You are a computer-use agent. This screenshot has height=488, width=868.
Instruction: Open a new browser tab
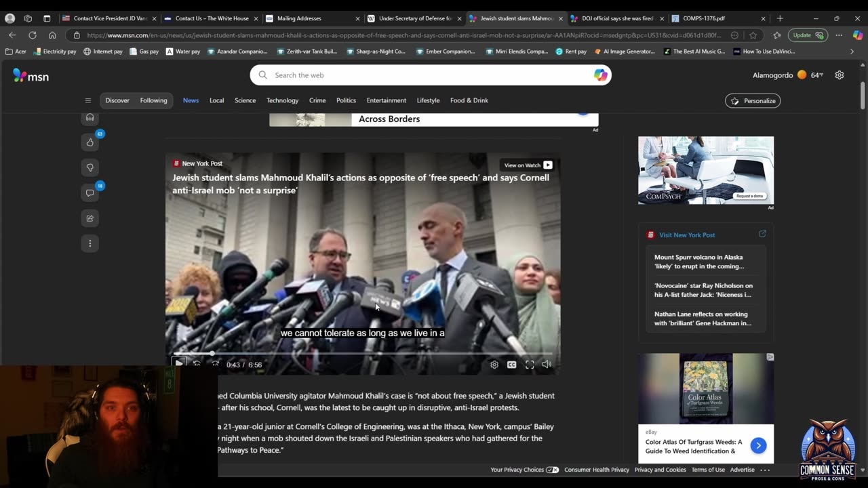click(779, 18)
